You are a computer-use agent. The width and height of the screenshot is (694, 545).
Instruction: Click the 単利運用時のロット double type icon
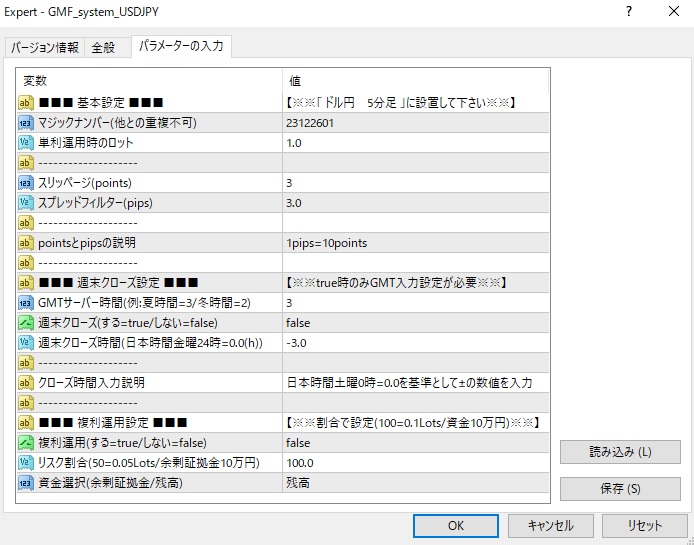coord(27,143)
